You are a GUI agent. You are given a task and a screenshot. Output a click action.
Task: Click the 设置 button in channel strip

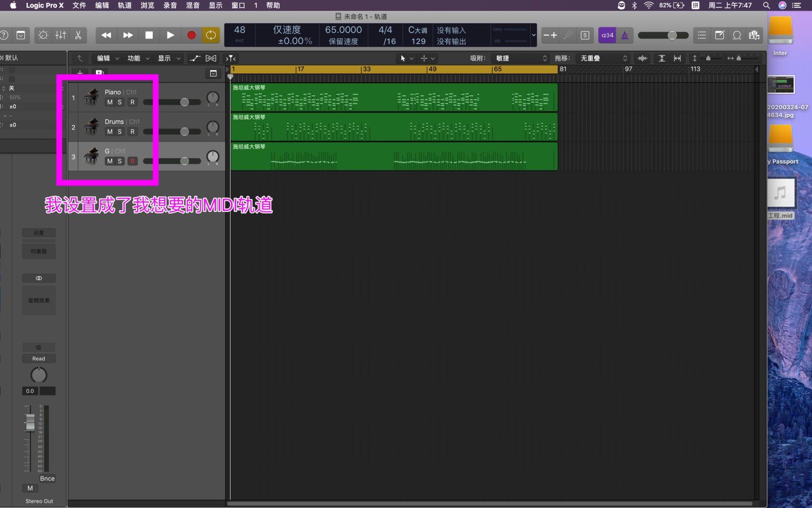[x=39, y=233]
